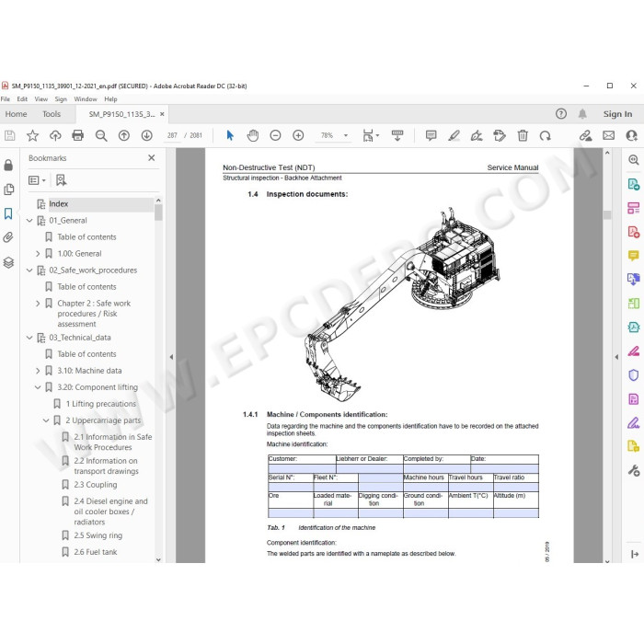Screen dimensions: 644x644
Task: Open attachments paperclip panel
Action: click(x=8, y=237)
